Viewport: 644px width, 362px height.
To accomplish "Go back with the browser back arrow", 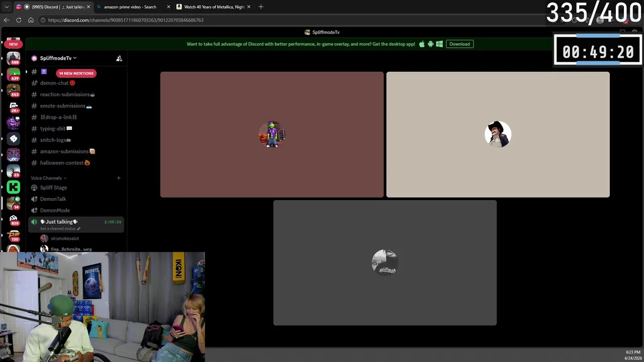I will (x=7, y=20).
